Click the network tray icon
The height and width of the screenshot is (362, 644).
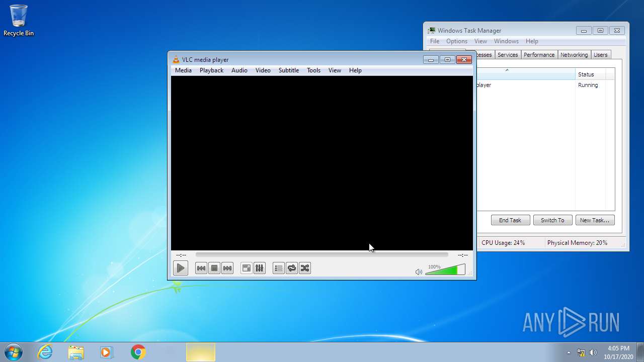point(581,352)
